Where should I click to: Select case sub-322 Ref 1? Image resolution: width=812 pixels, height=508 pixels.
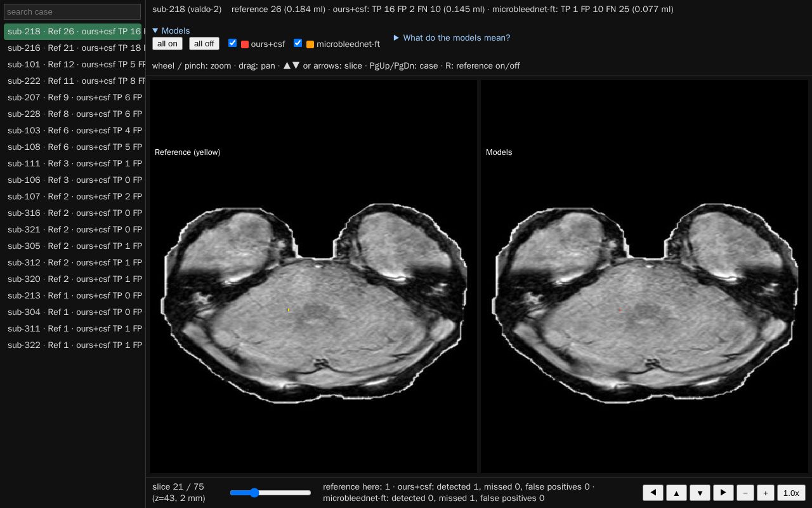tap(73, 345)
